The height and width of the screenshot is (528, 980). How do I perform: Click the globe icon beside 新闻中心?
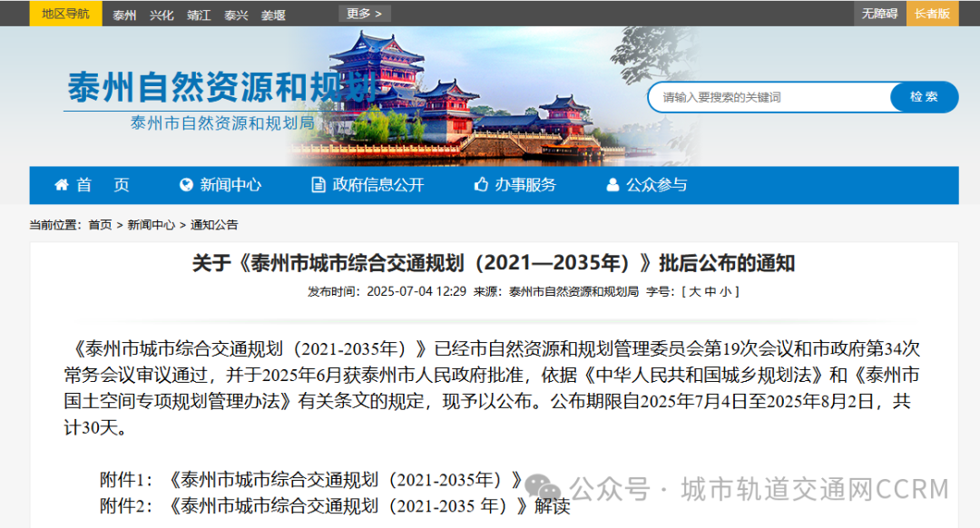pos(187,185)
